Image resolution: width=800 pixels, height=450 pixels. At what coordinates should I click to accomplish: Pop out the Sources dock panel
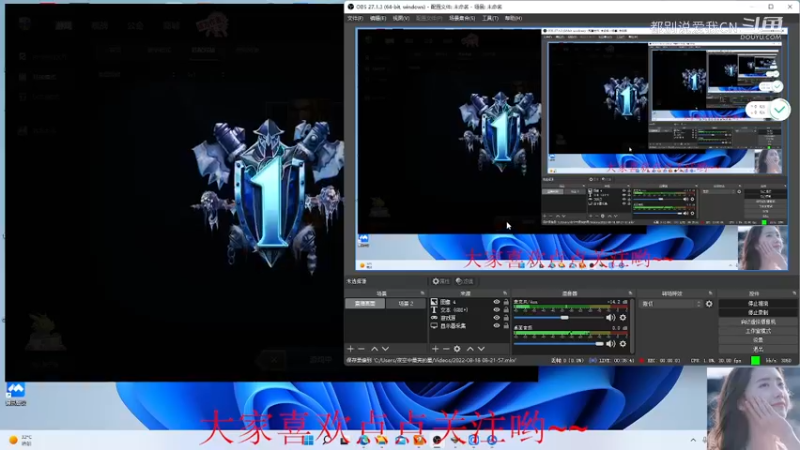point(505,293)
